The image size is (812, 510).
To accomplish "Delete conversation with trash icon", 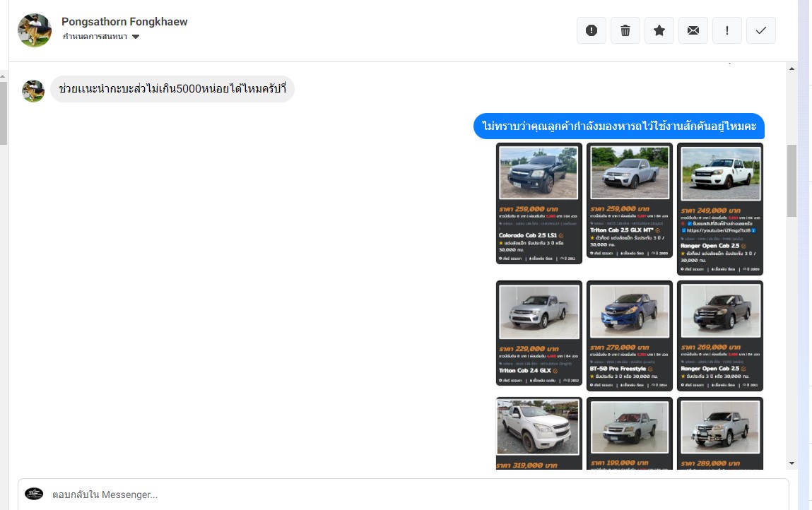I will (625, 30).
